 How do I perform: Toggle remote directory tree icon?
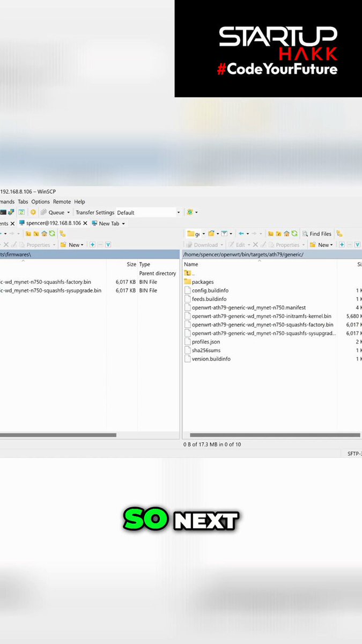click(339, 234)
